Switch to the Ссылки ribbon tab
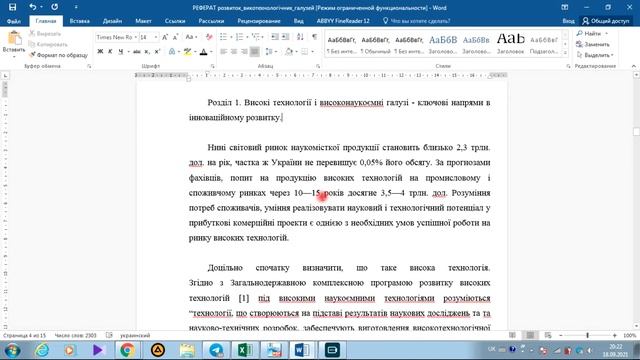 point(175,21)
